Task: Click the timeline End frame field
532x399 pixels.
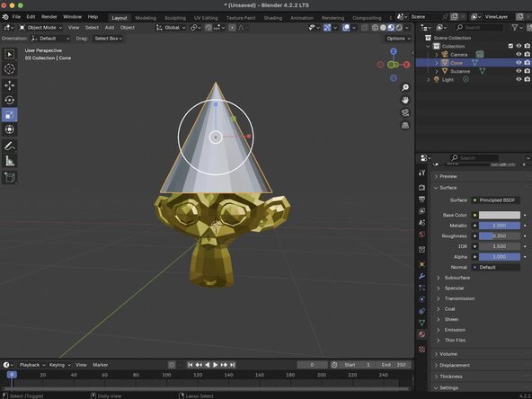Action: [x=395, y=365]
